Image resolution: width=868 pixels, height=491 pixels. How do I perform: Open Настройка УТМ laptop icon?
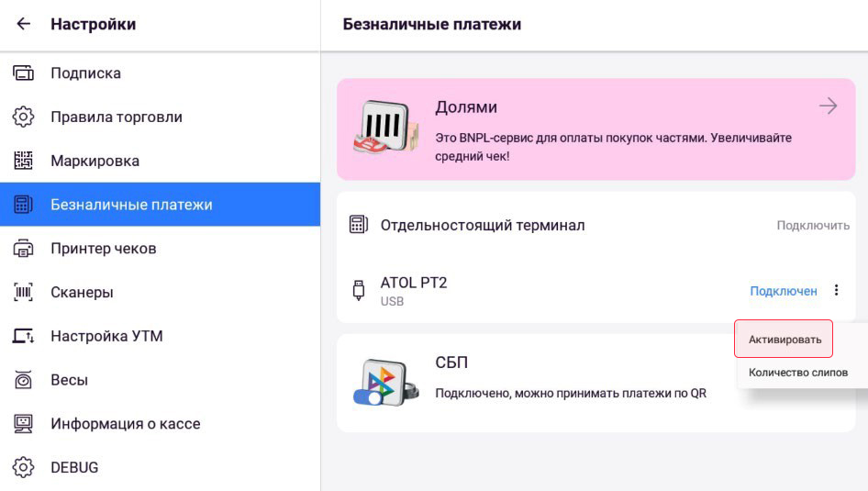pyautogui.click(x=23, y=336)
